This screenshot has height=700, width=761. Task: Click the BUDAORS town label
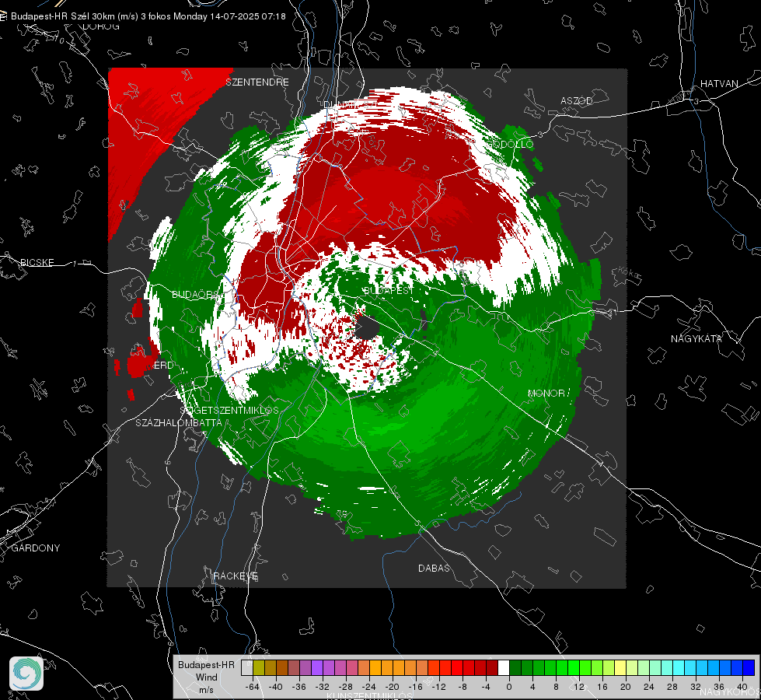(x=197, y=294)
